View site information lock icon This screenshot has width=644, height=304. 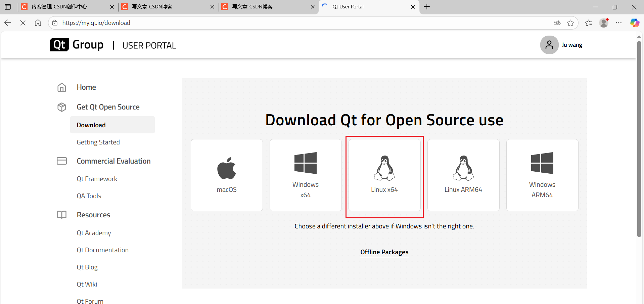pos(55,23)
